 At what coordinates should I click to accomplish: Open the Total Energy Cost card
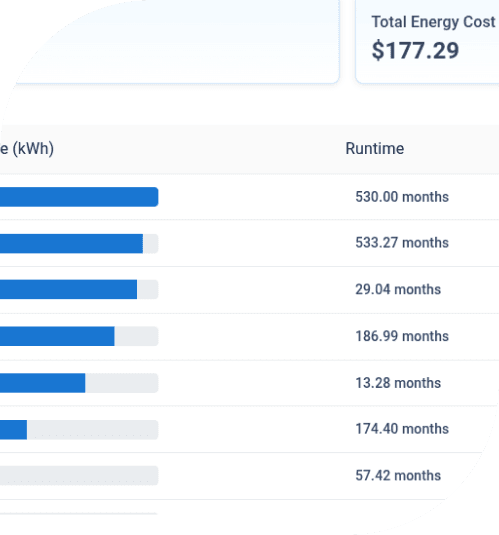(427, 42)
